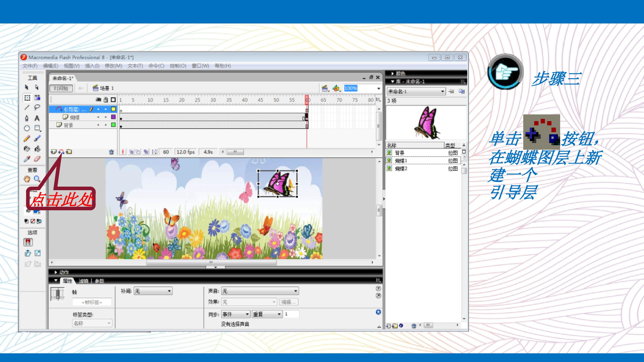Click the 时间轴 timeline button

point(61,88)
